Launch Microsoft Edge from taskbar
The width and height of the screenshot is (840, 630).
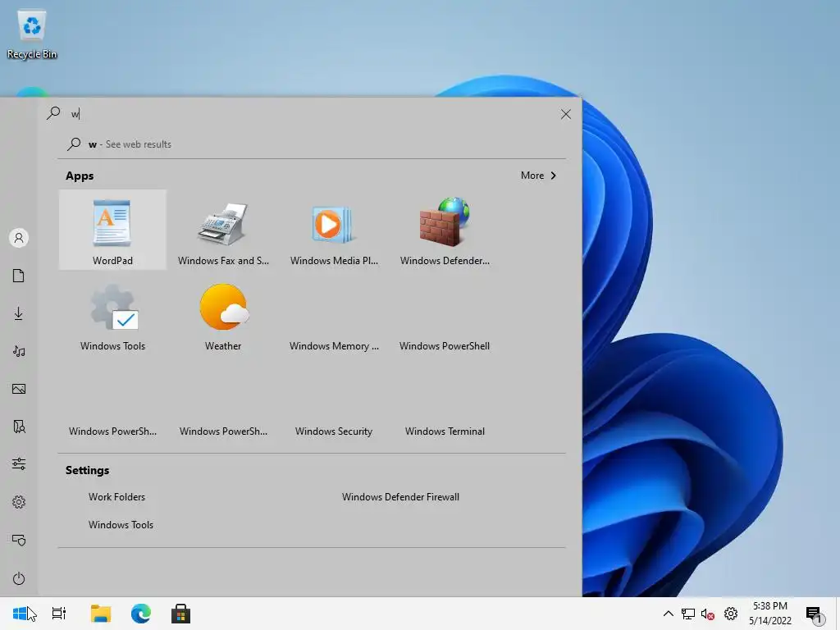click(x=141, y=614)
